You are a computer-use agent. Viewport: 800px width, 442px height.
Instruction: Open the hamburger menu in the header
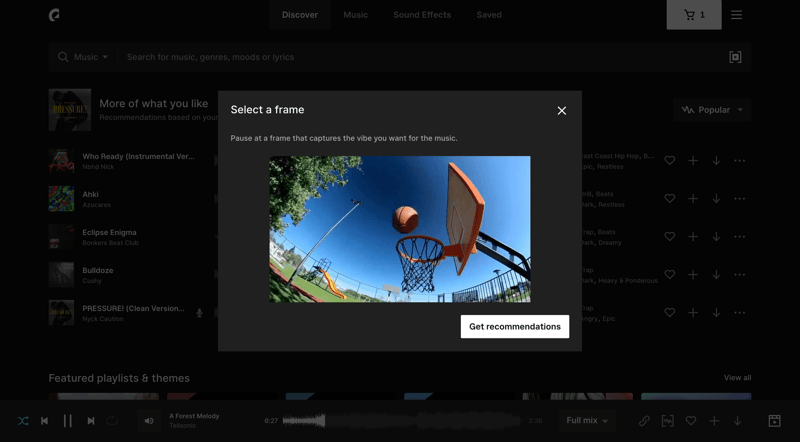(736, 15)
